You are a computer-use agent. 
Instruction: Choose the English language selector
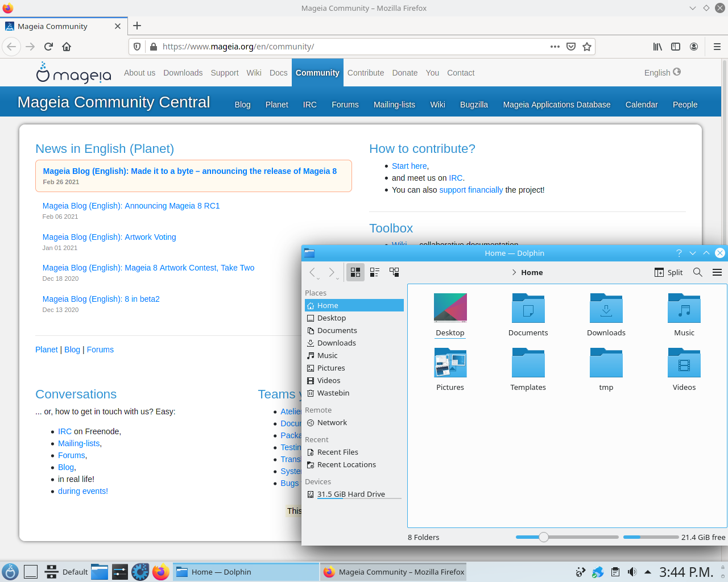[x=663, y=73]
